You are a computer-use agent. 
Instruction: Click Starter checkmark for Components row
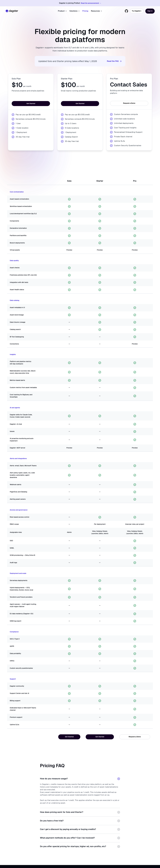(100, 221)
